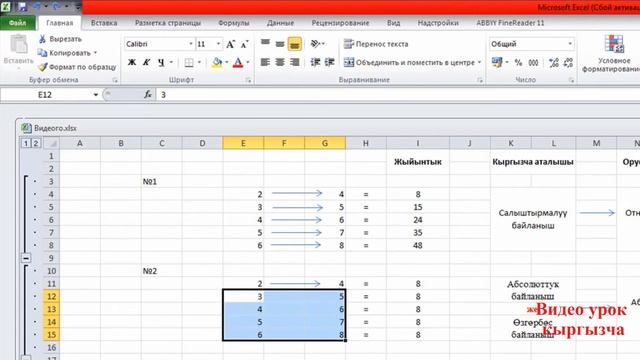Open the font size 11 dropdown
640x360 pixels.
click(218, 44)
